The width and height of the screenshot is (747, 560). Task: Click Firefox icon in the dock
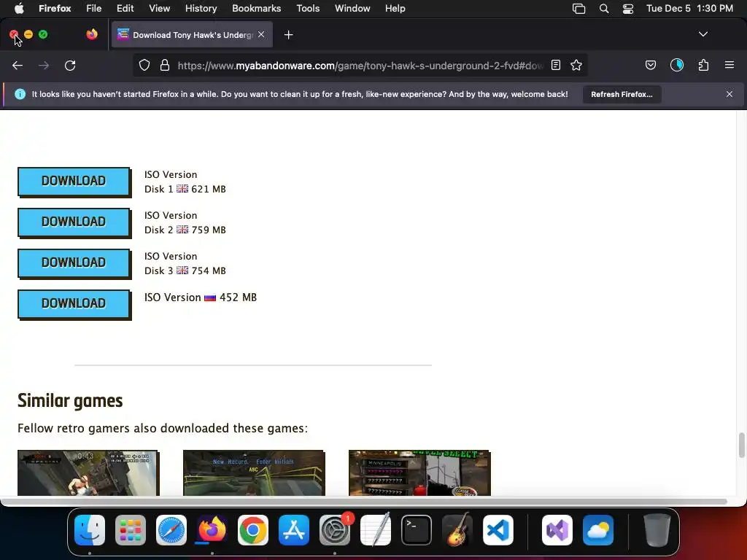tap(212, 530)
